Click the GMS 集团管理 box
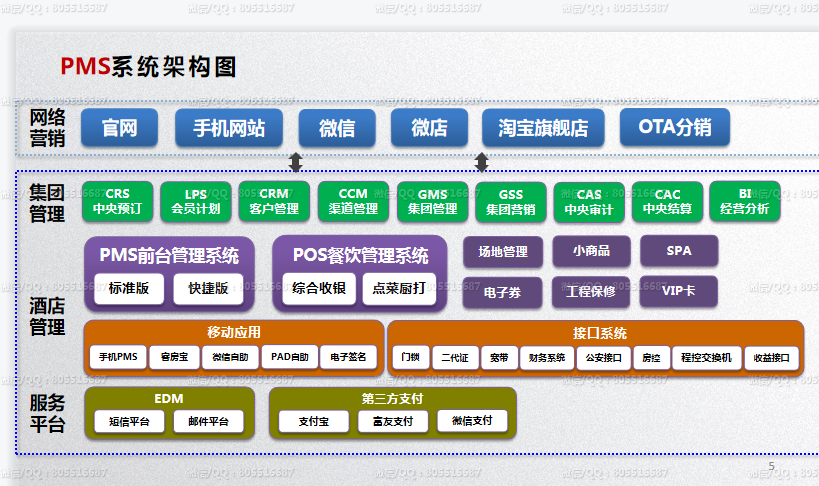This screenshot has width=819, height=486. tap(432, 202)
